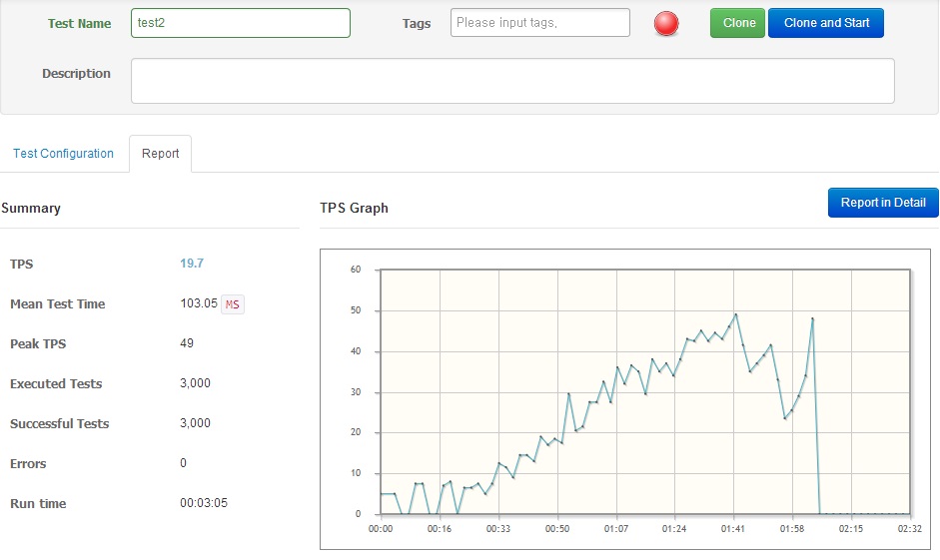
Task: Click the Errors count value 0
Action: click(184, 463)
